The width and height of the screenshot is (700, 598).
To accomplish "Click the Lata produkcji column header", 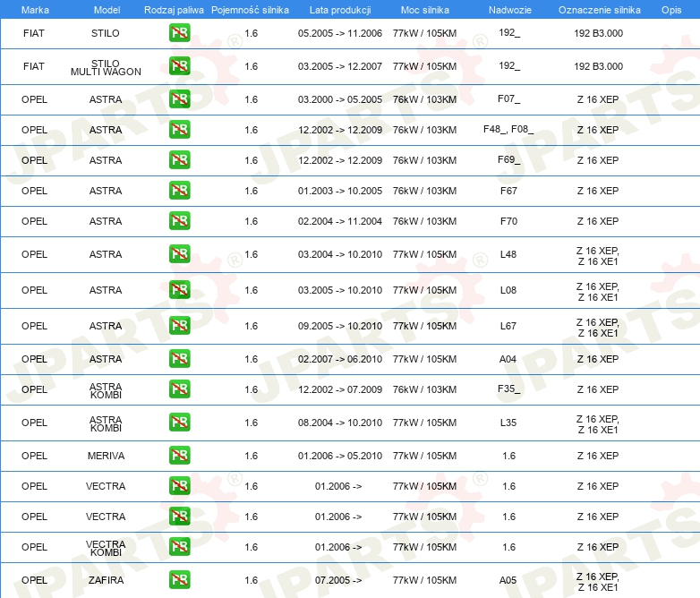I will click(340, 10).
